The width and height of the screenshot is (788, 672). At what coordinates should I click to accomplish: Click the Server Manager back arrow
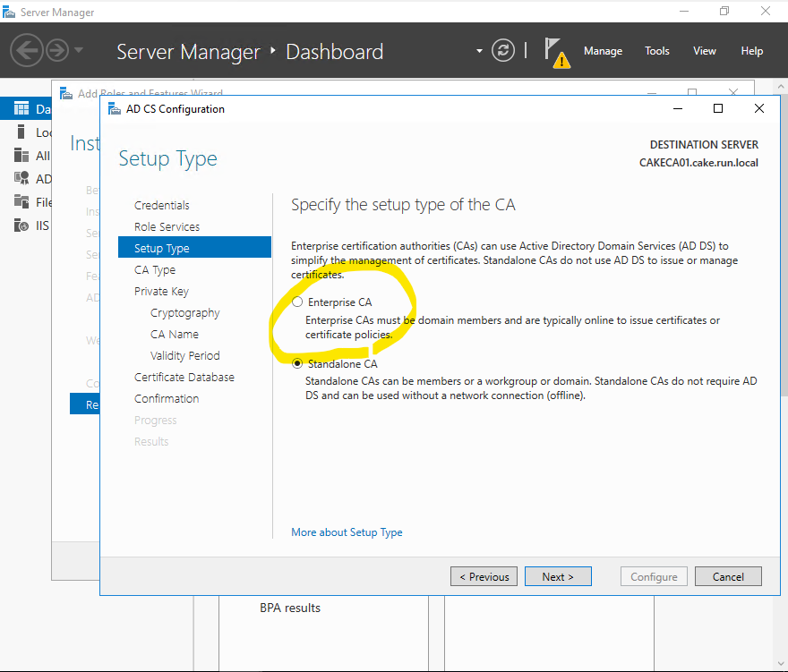click(x=27, y=50)
